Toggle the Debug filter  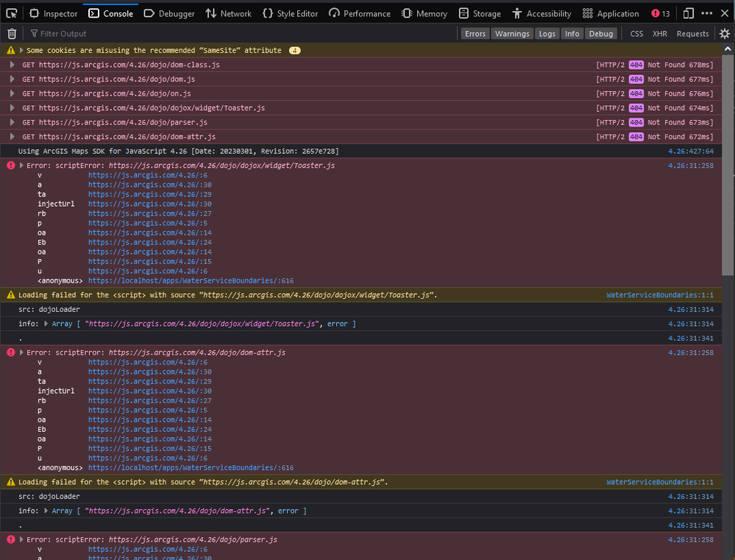coord(601,34)
